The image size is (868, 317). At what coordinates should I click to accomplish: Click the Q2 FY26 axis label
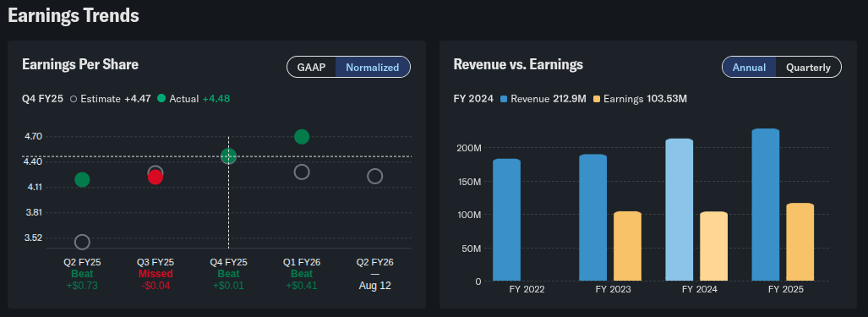click(x=374, y=262)
